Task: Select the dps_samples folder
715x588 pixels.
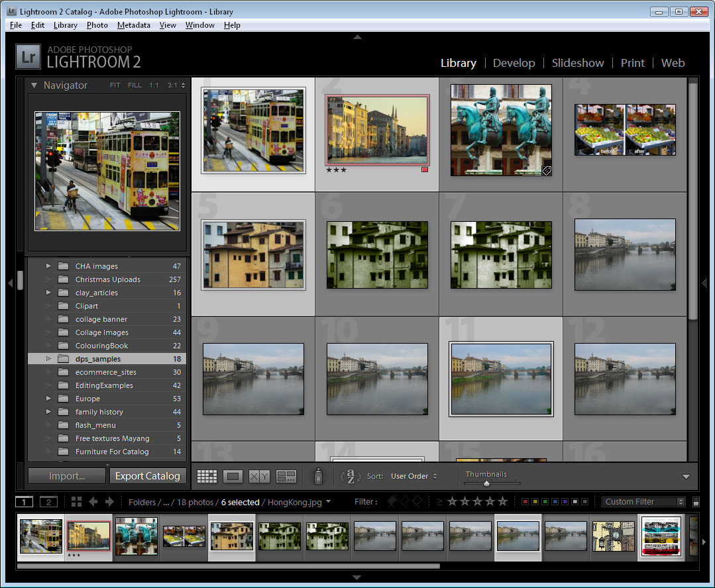Action: pos(107,359)
